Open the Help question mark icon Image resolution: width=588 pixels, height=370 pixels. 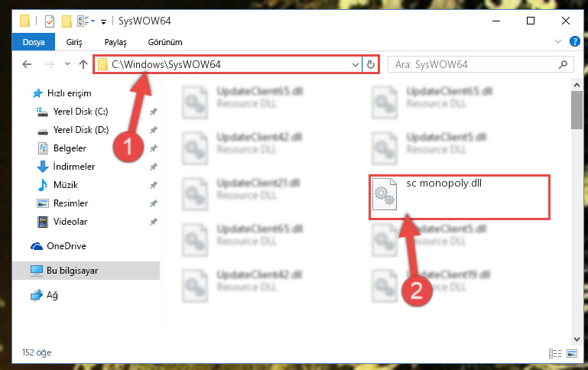[x=574, y=41]
